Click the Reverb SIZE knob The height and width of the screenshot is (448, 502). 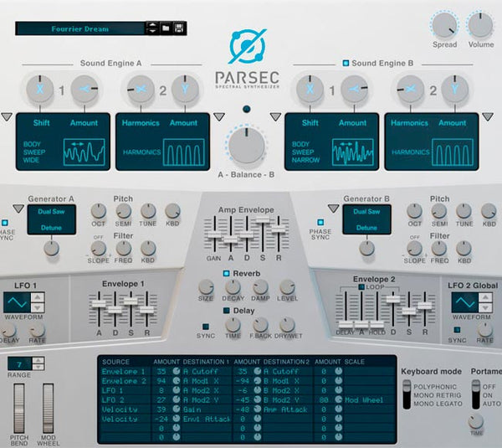(206, 287)
